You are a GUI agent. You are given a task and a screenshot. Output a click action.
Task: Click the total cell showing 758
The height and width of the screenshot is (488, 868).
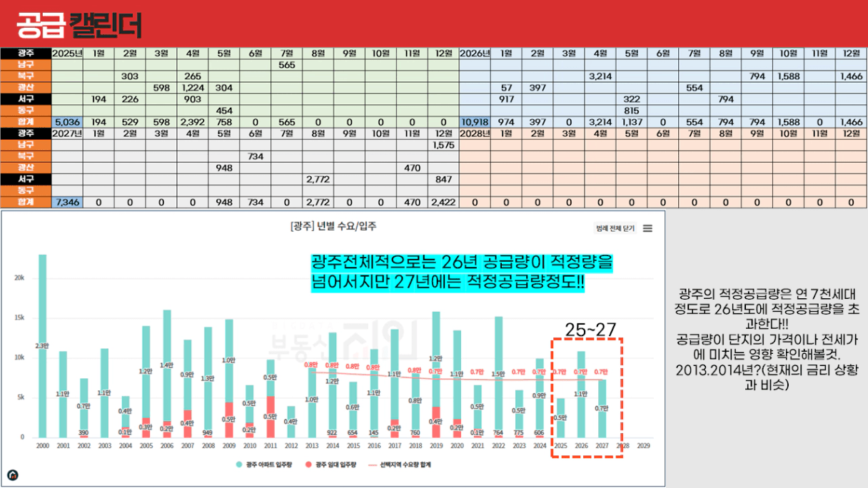224,122
